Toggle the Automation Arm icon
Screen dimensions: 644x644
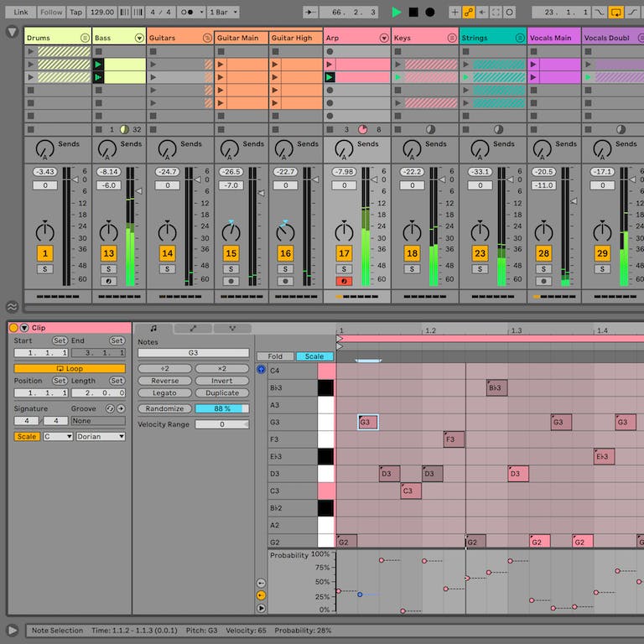(468, 12)
